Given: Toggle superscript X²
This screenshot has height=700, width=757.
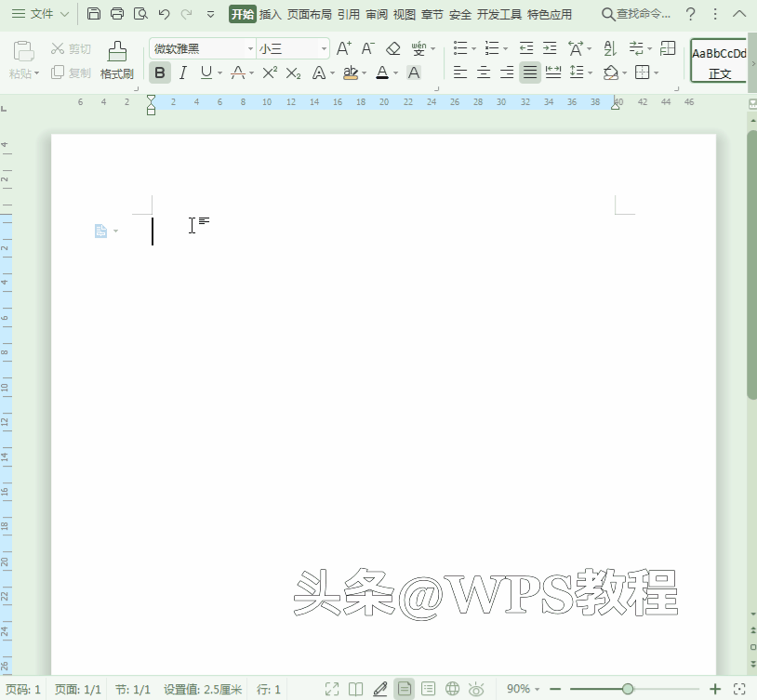Looking at the screenshot, I should [x=270, y=73].
